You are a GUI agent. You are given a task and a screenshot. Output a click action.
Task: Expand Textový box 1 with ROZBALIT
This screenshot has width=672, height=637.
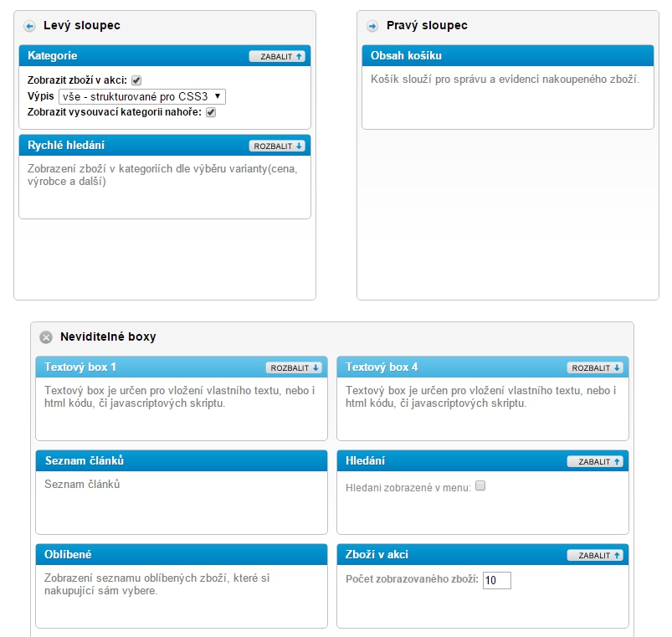click(294, 367)
